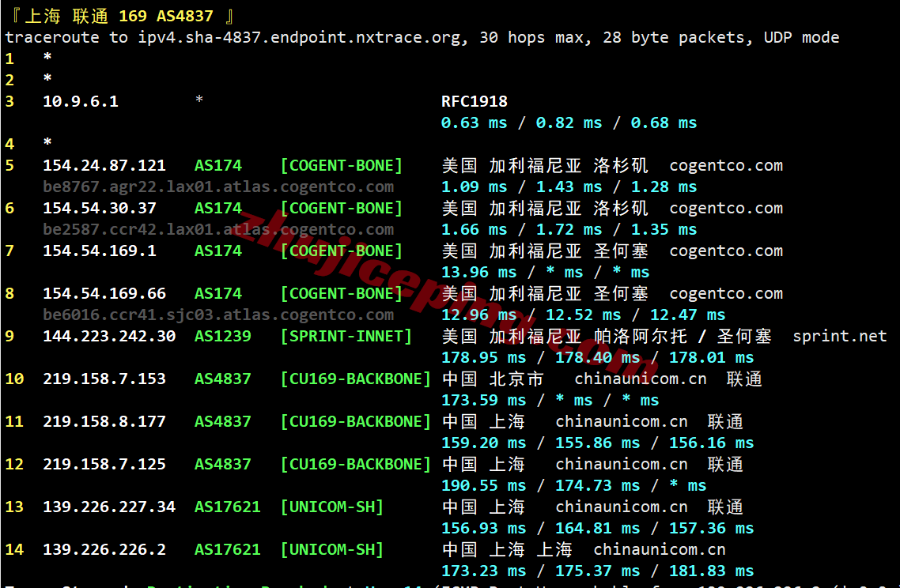Viewport: 900px width, 588px height.
Task: Click IP address 154.54.169.66
Action: [104, 294]
